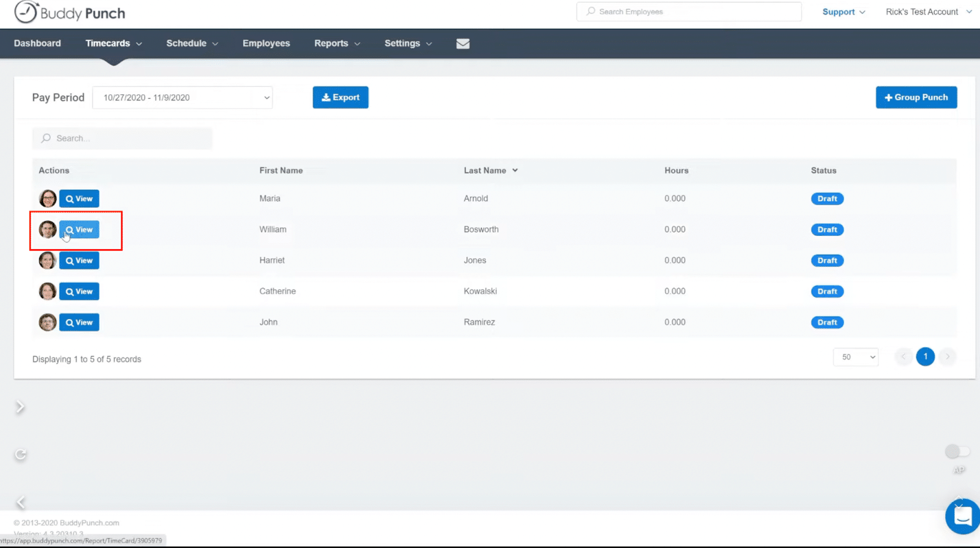Open the Timecards menu
Screen dimensions: 980x548
[114, 43]
